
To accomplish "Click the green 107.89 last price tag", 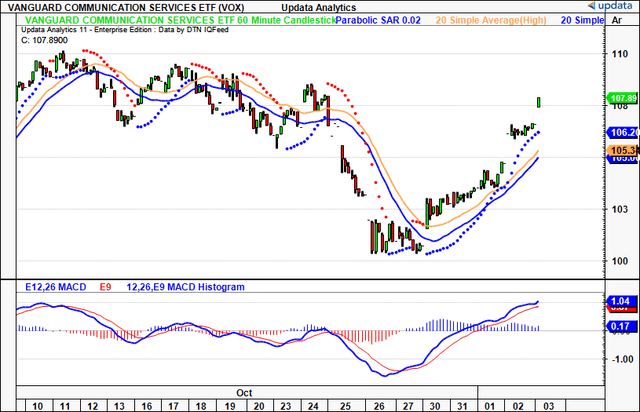I will 621,98.
